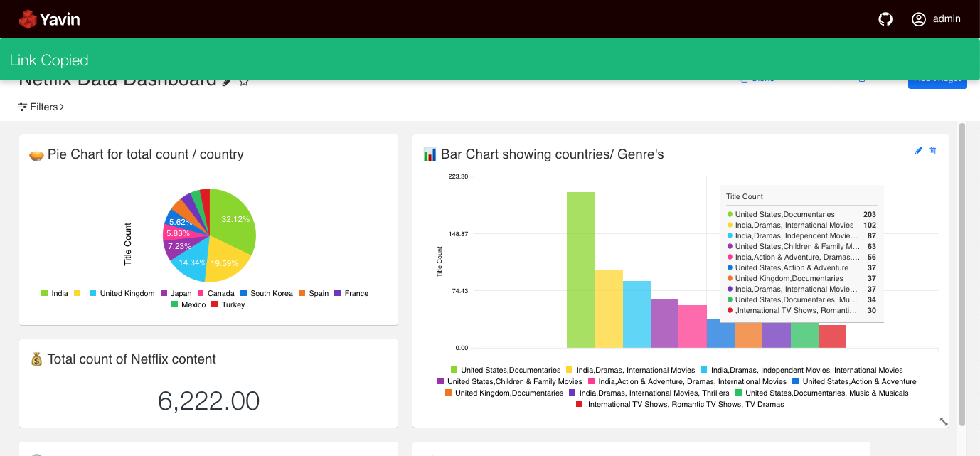Screen dimensions: 980x456
Task: Expand the Filters section
Action: tap(41, 107)
